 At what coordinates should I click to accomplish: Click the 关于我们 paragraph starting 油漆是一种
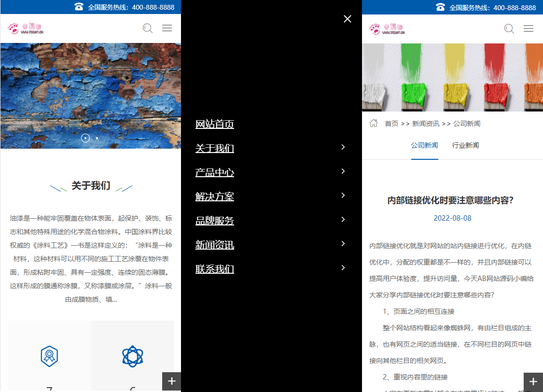click(x=91, y=259)
